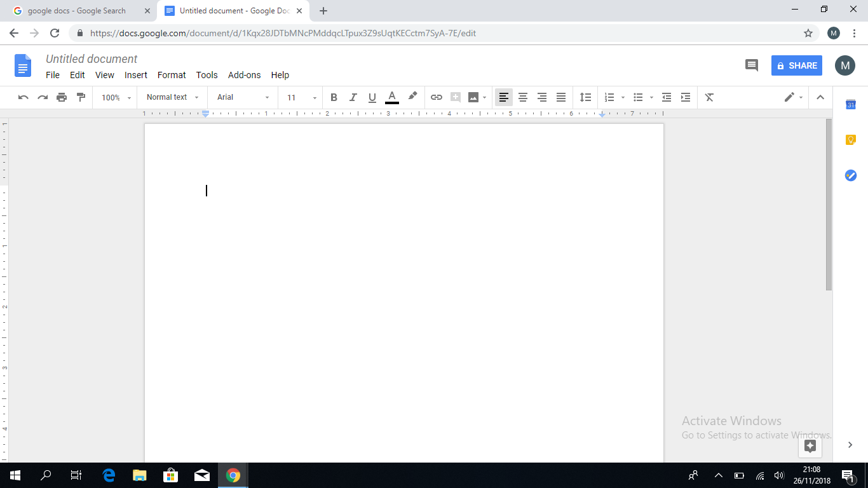Select the Paint format tool
This screenshot has height=488, width=868.
[x=81, y=97]
